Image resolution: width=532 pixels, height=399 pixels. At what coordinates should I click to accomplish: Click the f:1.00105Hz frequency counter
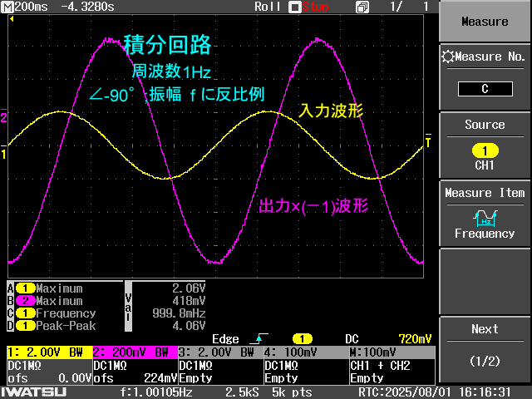click(x=156, y=392)
